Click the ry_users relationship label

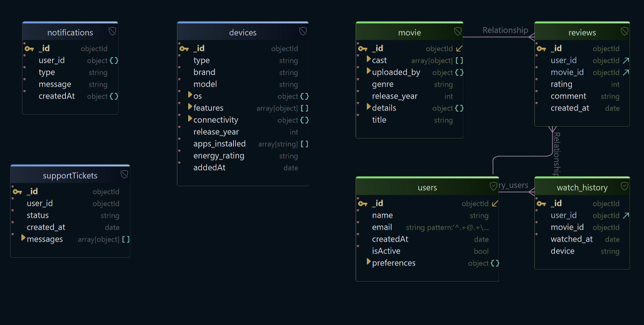coord(514,185)
